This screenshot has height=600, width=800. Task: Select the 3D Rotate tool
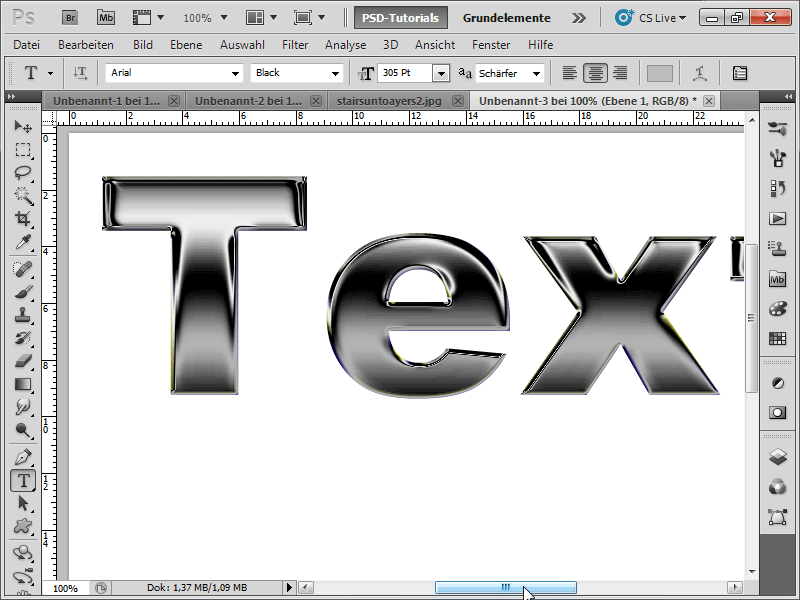click(x=23, y=554)
